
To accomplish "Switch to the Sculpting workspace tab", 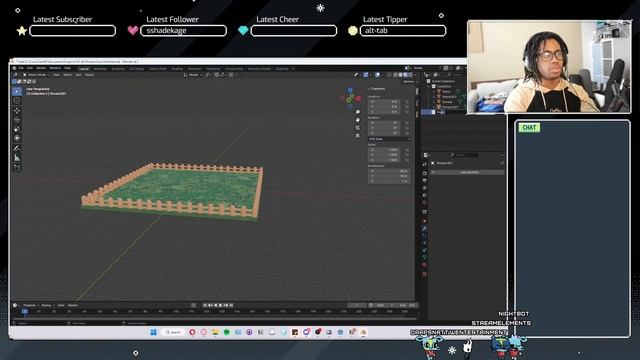I will [118, 69].
